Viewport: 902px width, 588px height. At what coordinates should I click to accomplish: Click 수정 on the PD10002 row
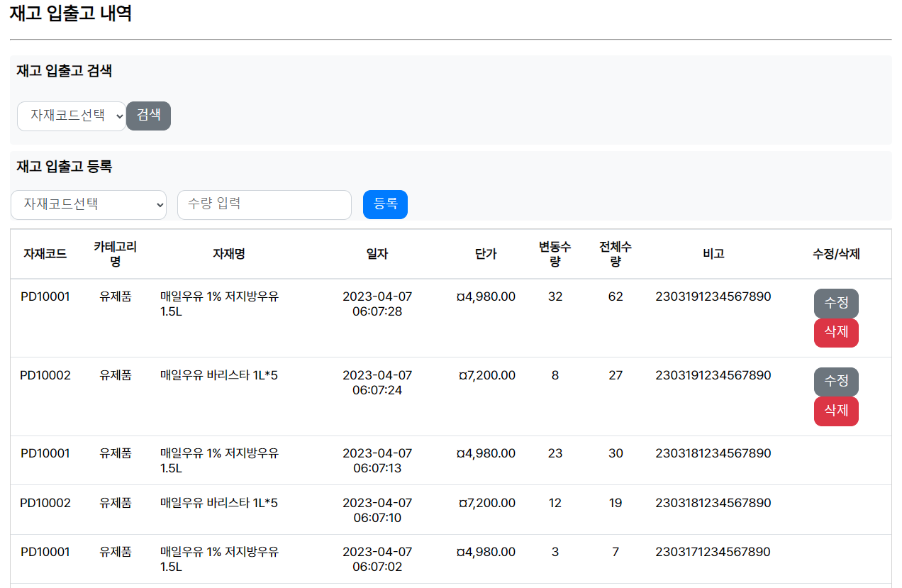(x=836, y=382)
